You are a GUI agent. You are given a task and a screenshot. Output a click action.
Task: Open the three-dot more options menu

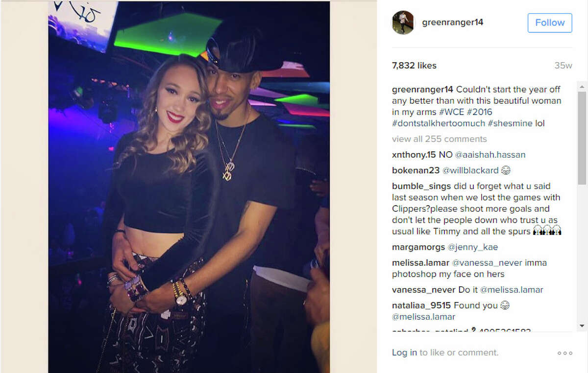564,353
